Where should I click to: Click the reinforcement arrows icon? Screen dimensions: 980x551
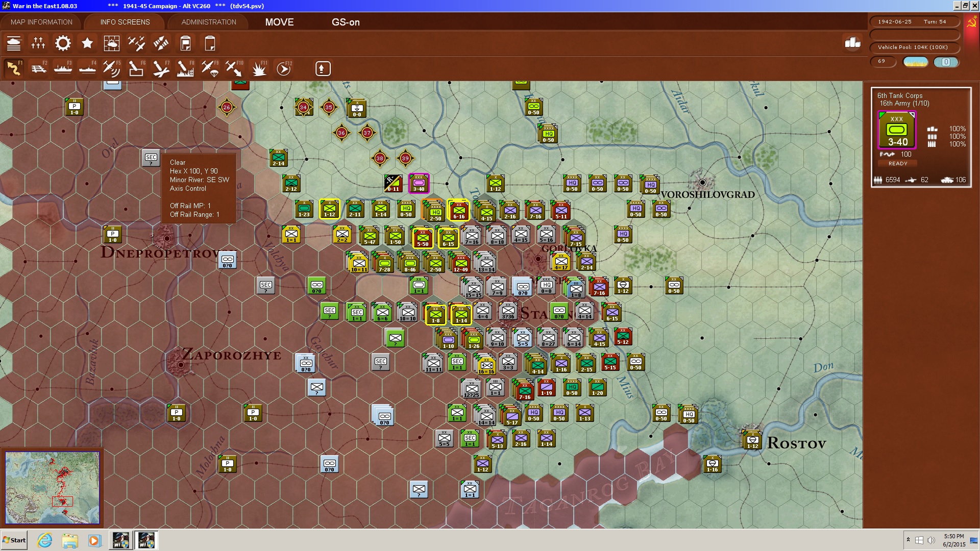(x=161, y=43)
